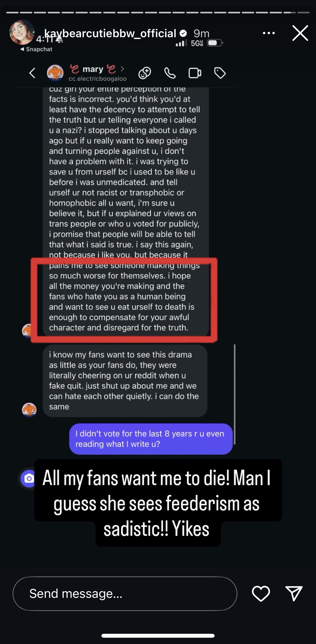Tap the story progress bar segments
Screen dimensions: 316x644
click(x=158, y=12)
